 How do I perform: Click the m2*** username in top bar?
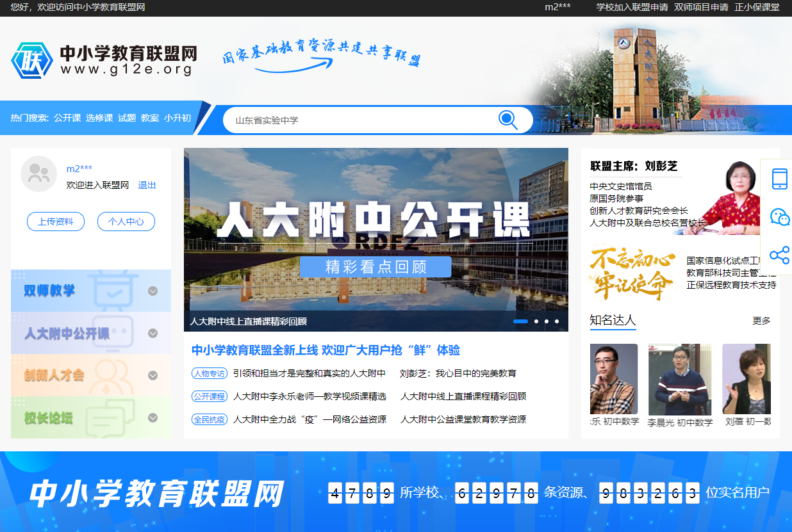[x=557, y=7]
